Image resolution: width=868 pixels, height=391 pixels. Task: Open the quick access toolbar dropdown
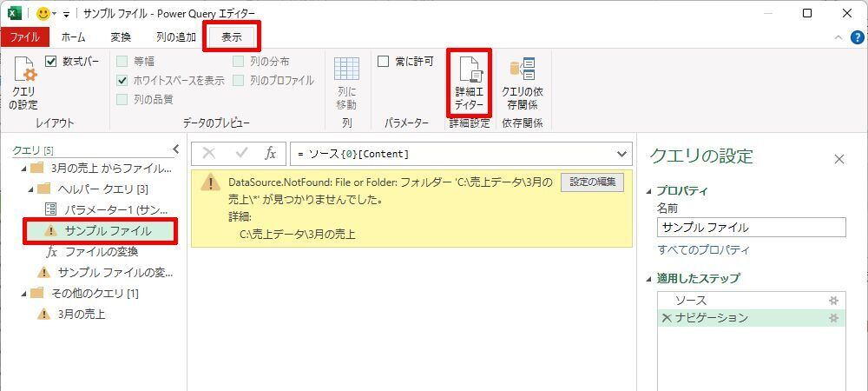(x=67, y=15)
